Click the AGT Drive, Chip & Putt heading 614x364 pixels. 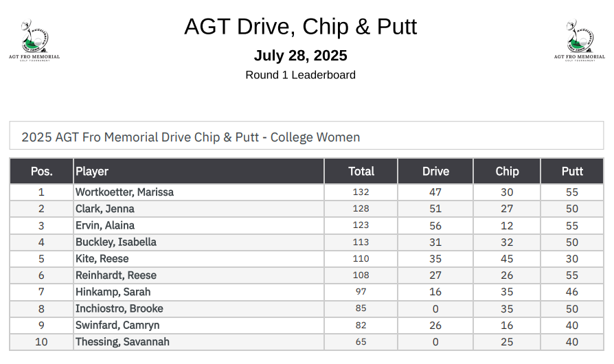(x=300, y=27)
